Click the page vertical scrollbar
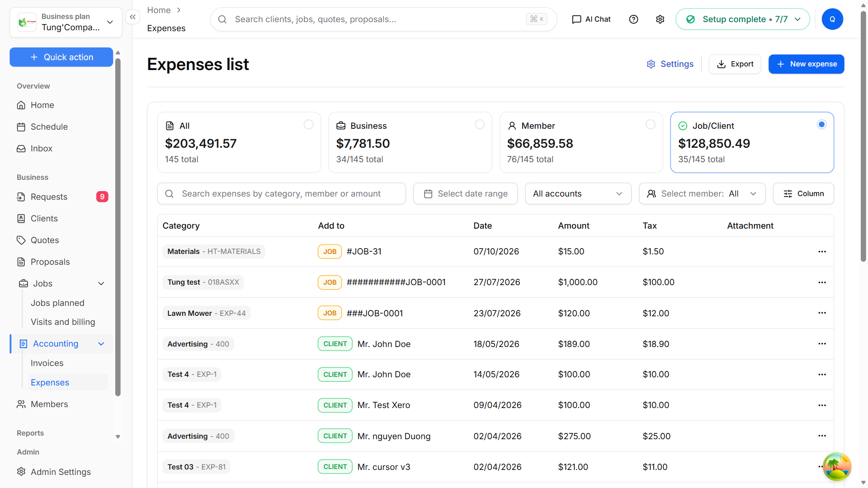This screenshot has height=488, width=868. pos(863,136)
